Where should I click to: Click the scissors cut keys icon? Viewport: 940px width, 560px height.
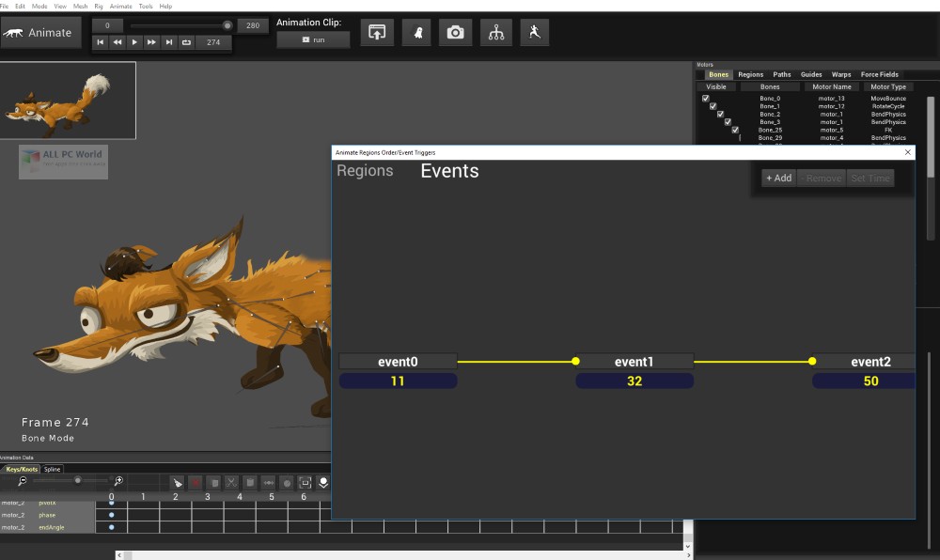pos(231,481)
